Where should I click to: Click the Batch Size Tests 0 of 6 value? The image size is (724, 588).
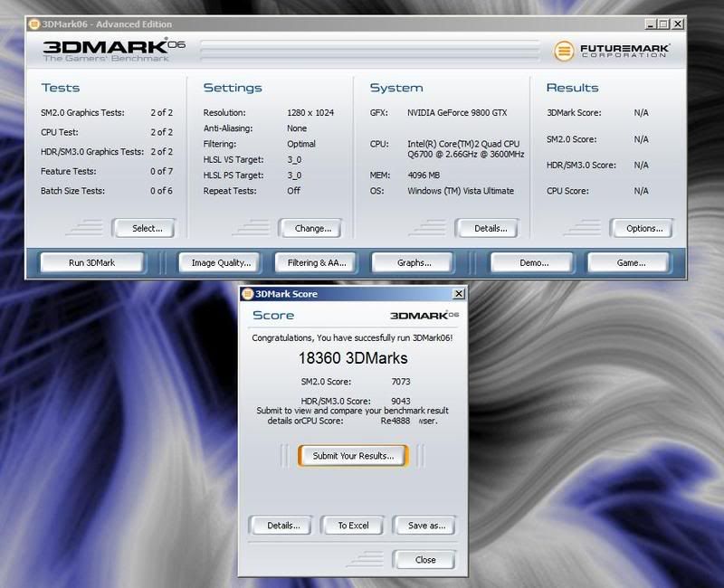coord(161,191)
